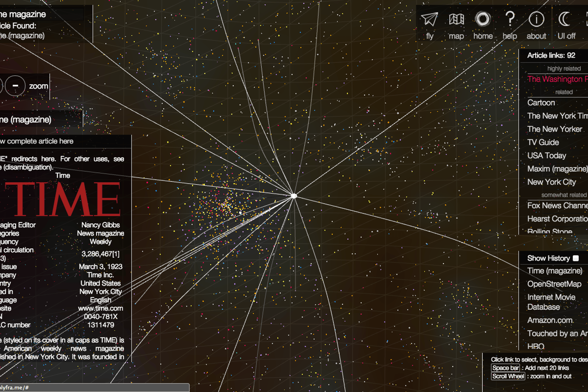Open Amazon.com history entry

(550, 320)
